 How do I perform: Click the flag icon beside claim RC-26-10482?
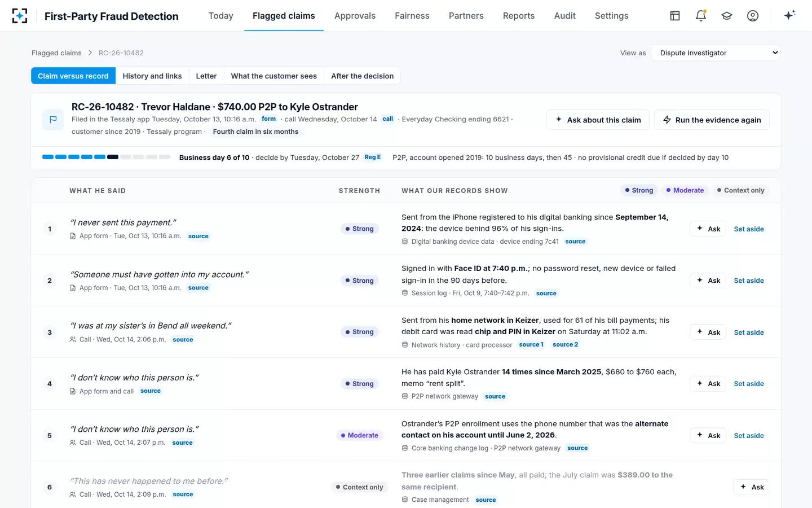tap(53, 120)
